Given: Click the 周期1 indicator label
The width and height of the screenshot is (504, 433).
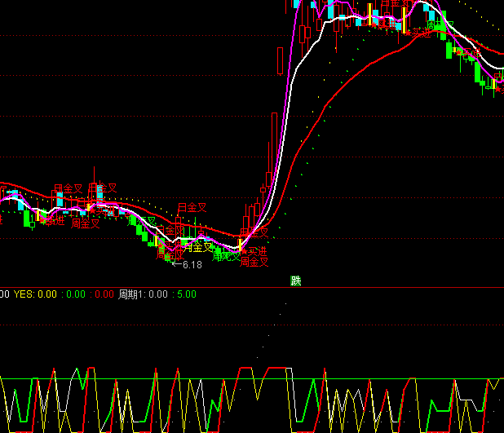Looking at the screenshot, I should [x=133, y=294].
